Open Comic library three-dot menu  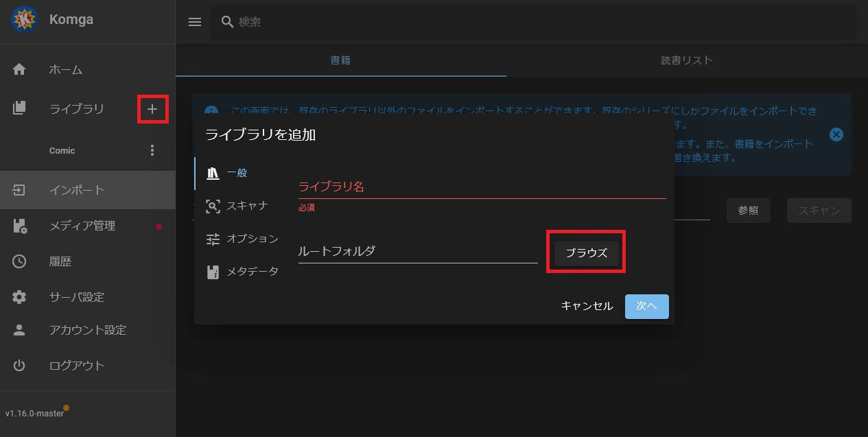coord(152,150)
